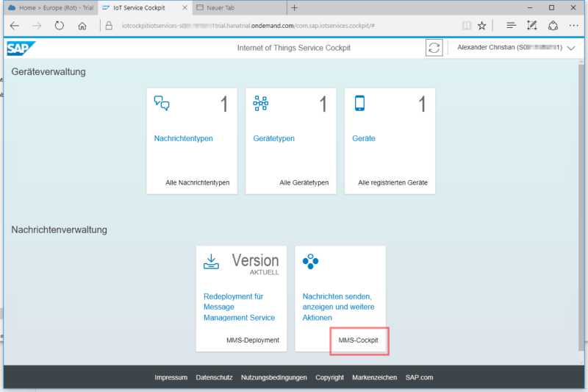Click the Internet of Things Service Cockpit title
This screenshot has height=392, width=588.
[x=294, y=48]
